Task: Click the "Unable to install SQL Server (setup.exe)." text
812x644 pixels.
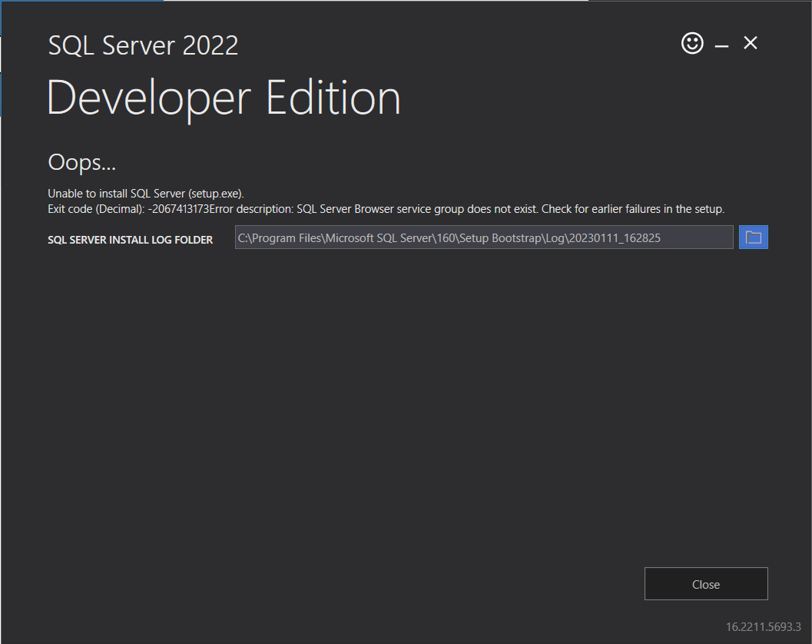Action: pyautogui.click(x=145, y=194)
